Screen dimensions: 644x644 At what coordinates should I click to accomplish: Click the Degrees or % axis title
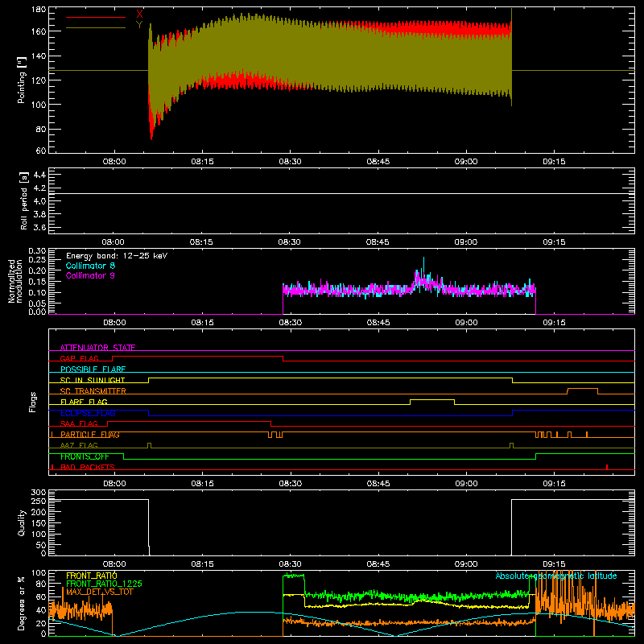(x=22, y=603)
